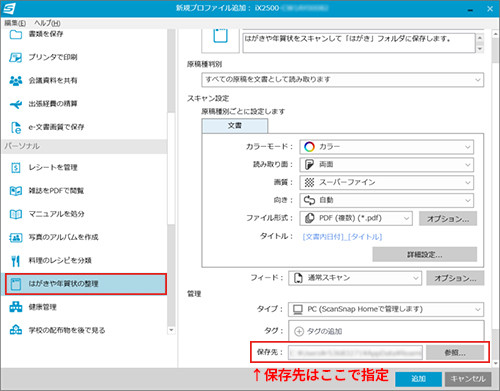Click the タグの追加 tag field

point(386,331)
